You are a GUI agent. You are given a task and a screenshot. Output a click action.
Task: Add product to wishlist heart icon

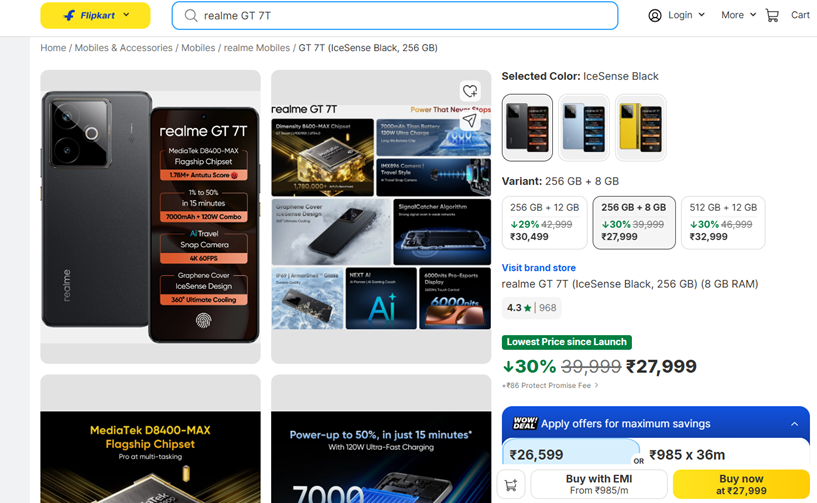pos(469,91)
